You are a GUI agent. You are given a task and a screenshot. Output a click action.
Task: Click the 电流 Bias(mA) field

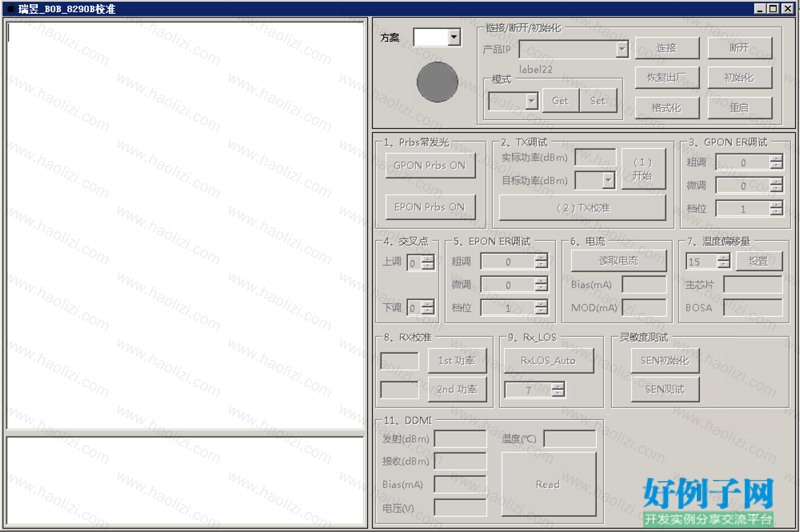coord(644,284)
